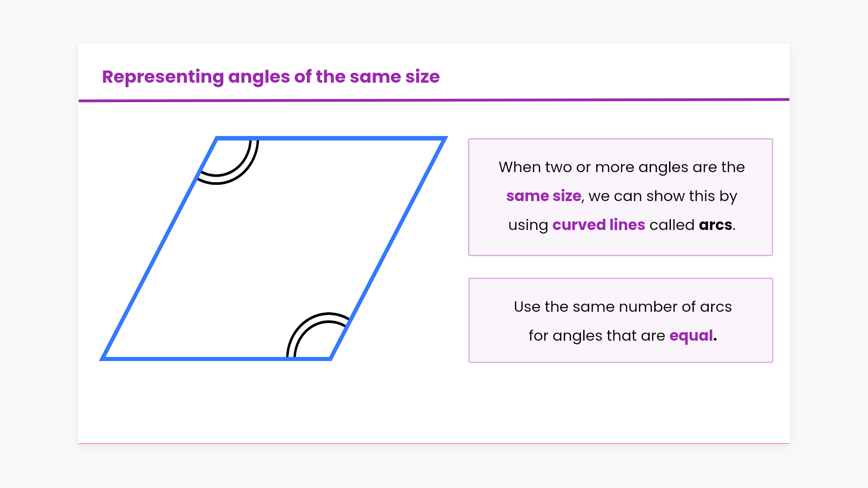Click the word 'using' in the first box
Screen dimensions: 868x488
[528, 225]
